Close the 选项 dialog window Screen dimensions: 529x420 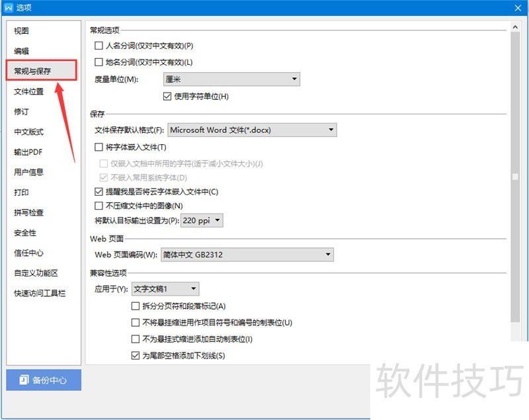coord(518,8)
